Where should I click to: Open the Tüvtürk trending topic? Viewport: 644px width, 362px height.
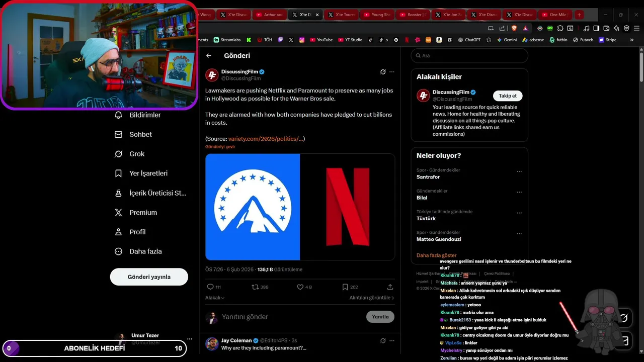[x=426, y=219]
